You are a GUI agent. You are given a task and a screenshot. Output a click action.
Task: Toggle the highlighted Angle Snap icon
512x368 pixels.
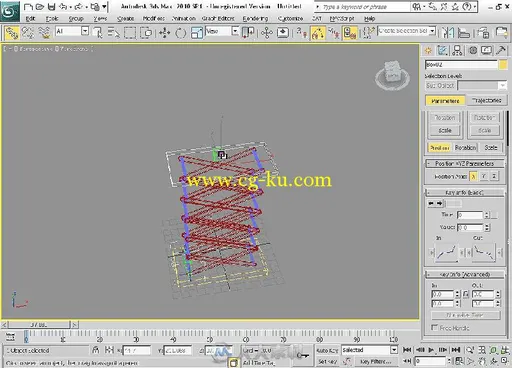pos(318,33)
